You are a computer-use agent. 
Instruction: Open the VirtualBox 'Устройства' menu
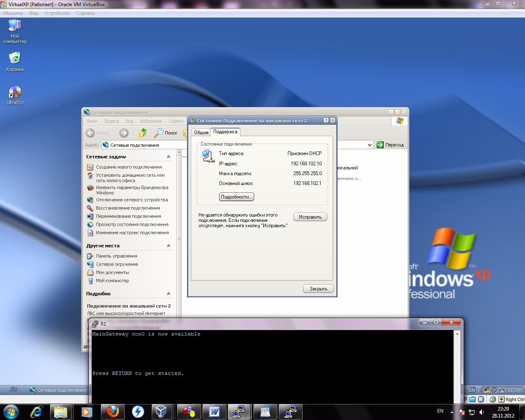pyautogui.click(x=57, y=13)
